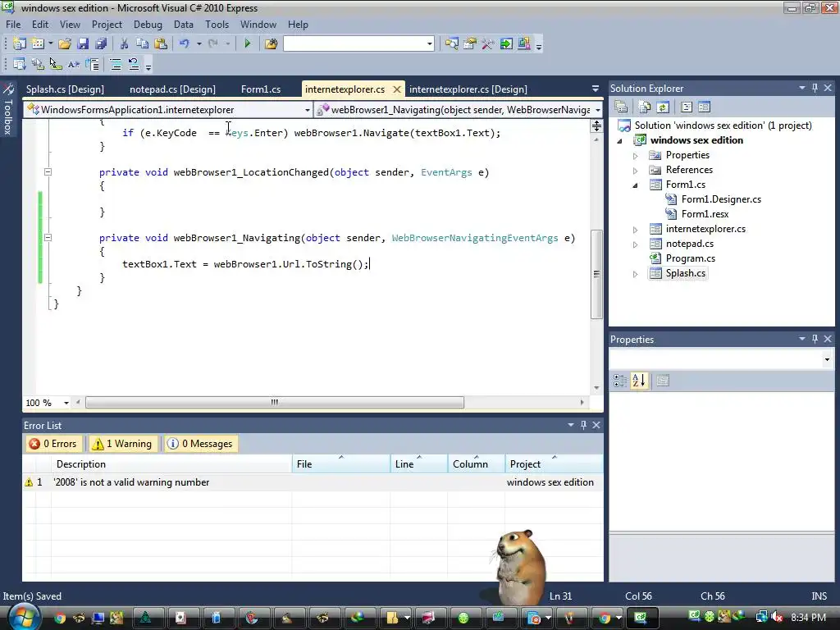Click the Undo arrow icon
The image size is (840, 630).
click(x=185, y=44)
